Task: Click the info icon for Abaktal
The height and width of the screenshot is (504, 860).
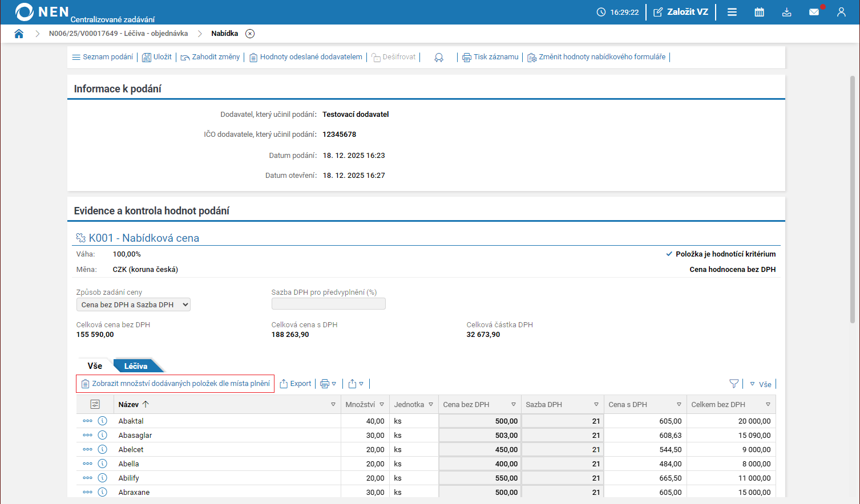Action: (x=103, y=421)
